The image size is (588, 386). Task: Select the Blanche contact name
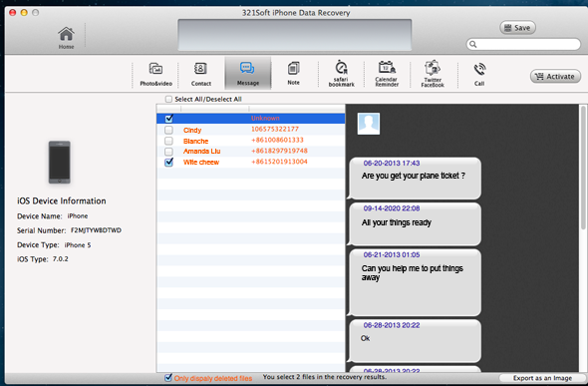click(195, 141)
